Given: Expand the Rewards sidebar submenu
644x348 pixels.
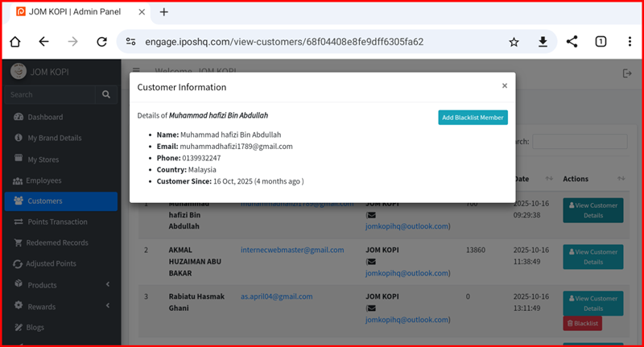Looking at the screenshot, I should tap(108, 306).
